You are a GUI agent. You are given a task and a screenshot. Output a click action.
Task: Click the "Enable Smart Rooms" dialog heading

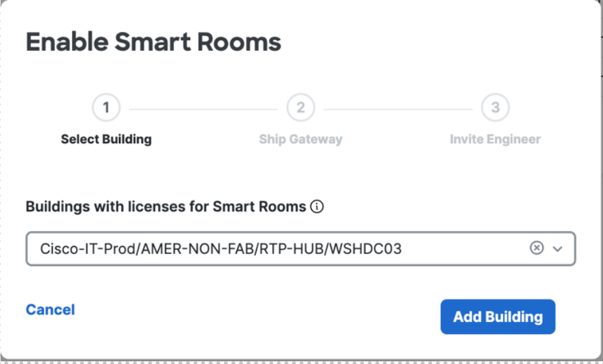(x=153, y=42)
